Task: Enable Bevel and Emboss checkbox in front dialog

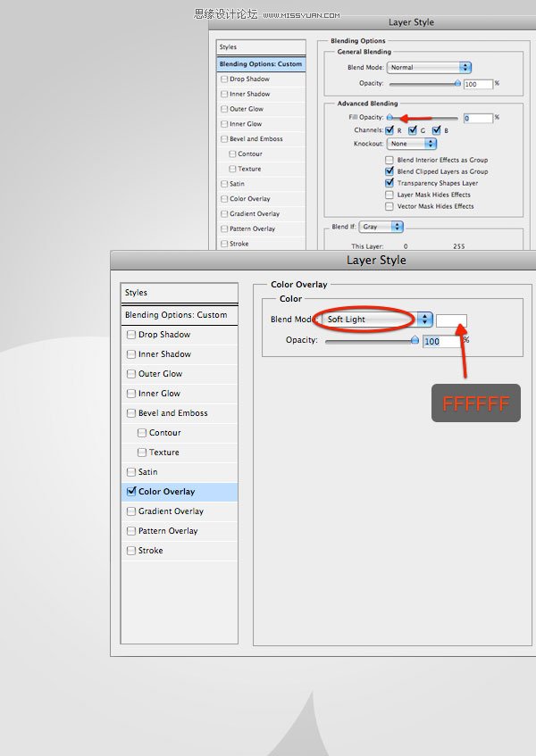Action: point(131,413)
